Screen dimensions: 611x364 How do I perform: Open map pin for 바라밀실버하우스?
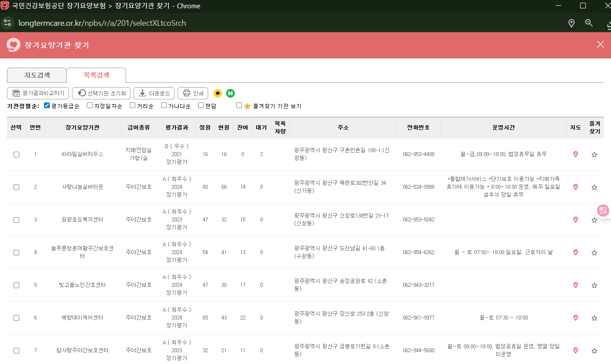575,154
